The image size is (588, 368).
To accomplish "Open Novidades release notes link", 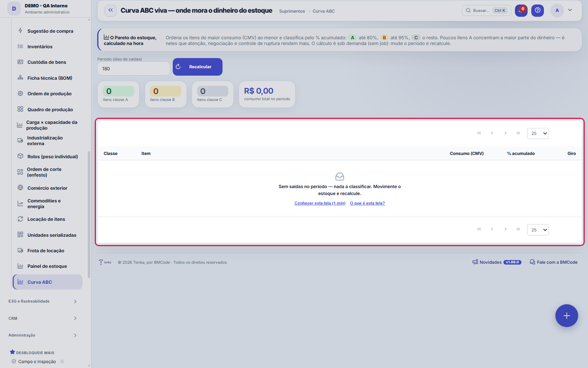I will click(x=497, y=262).
